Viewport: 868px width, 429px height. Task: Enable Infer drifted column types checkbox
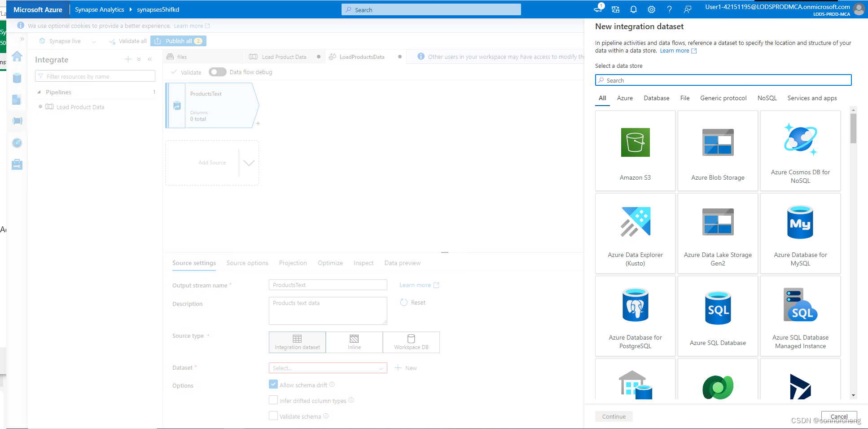pyautogui.click(x=273, y=400)
